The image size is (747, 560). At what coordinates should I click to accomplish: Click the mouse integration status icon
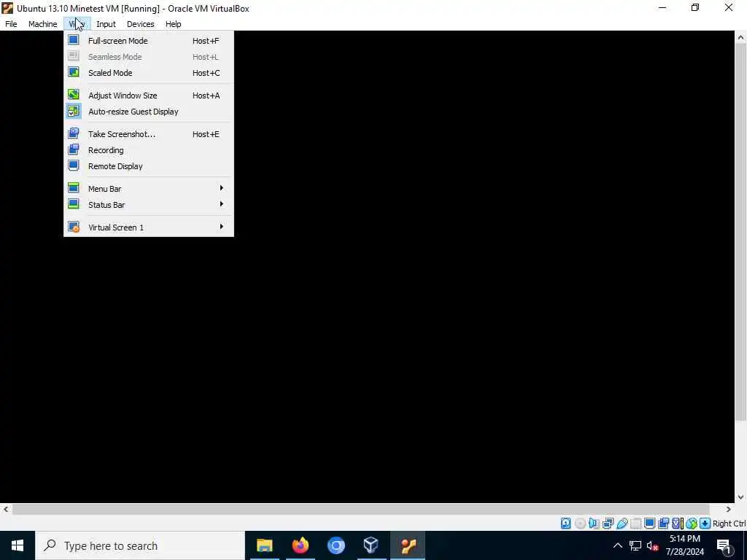[x=692, y=524]
